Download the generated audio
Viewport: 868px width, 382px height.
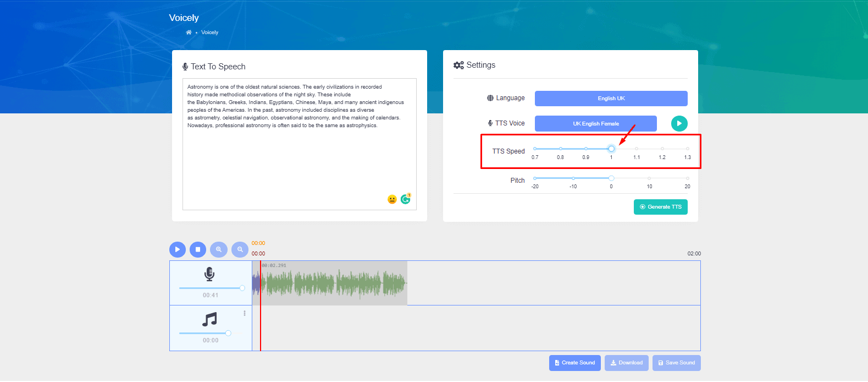(x=626, y=363)
